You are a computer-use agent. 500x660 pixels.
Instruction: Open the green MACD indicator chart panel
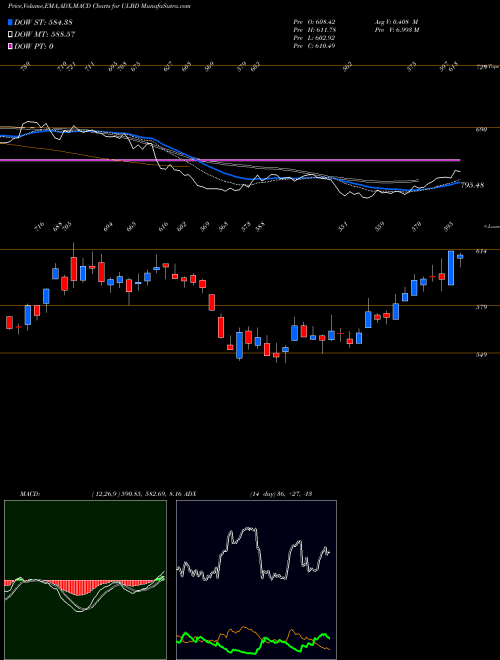[x=85, y=580]
